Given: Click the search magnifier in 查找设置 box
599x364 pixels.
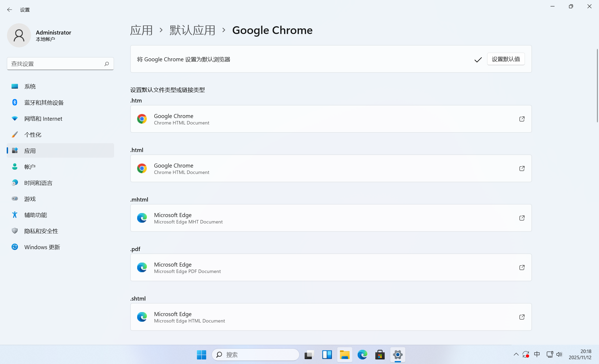Looking at the screenshot, I should [x=107, y=64].
